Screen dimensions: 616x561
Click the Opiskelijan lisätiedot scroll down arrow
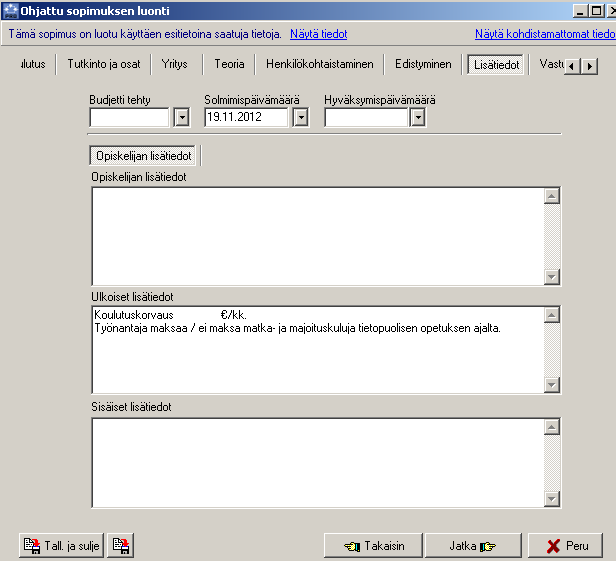coord(552,277)
